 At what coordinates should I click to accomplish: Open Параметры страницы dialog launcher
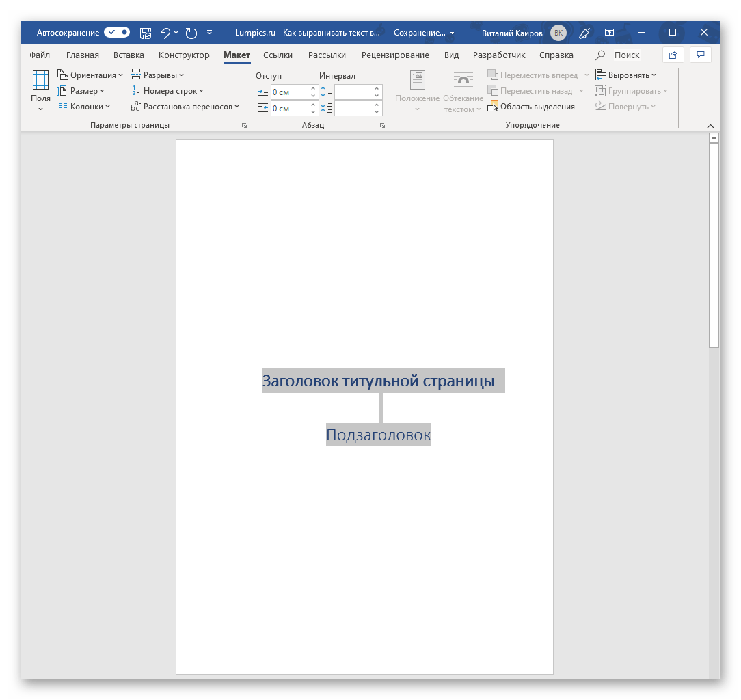pos(244,126)
